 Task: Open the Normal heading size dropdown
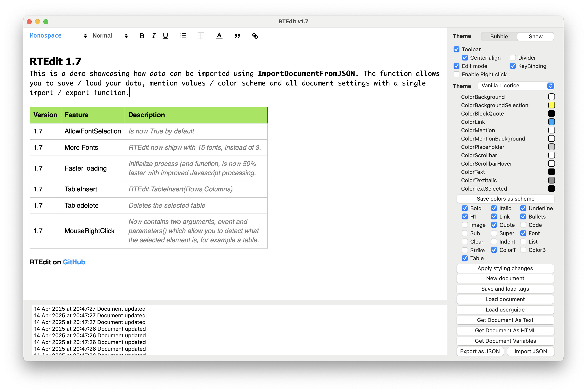[x=110, y=36]
